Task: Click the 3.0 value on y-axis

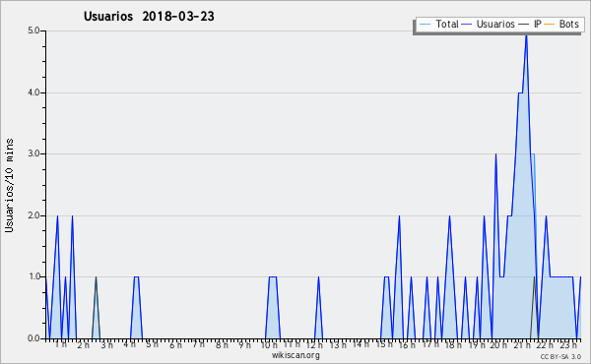Action: pos(33,153)
